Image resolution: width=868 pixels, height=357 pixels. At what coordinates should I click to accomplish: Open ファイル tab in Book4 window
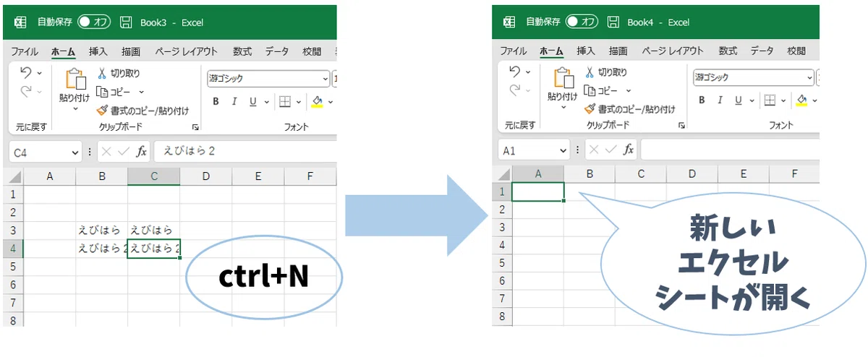point(514,51)
